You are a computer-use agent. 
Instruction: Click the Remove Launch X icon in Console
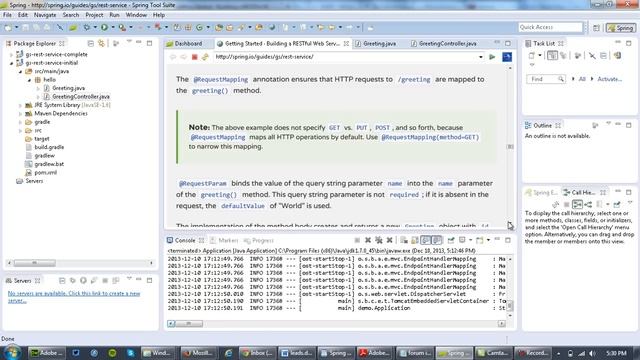click(368, 240)
